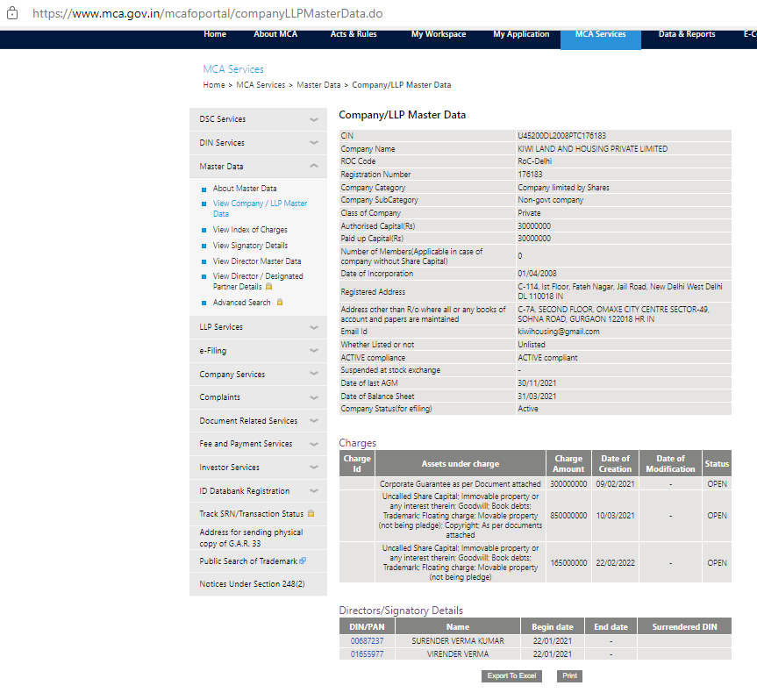Open Data & Reports menu
The height and width of the screenshot is (700, 757).
687,34
